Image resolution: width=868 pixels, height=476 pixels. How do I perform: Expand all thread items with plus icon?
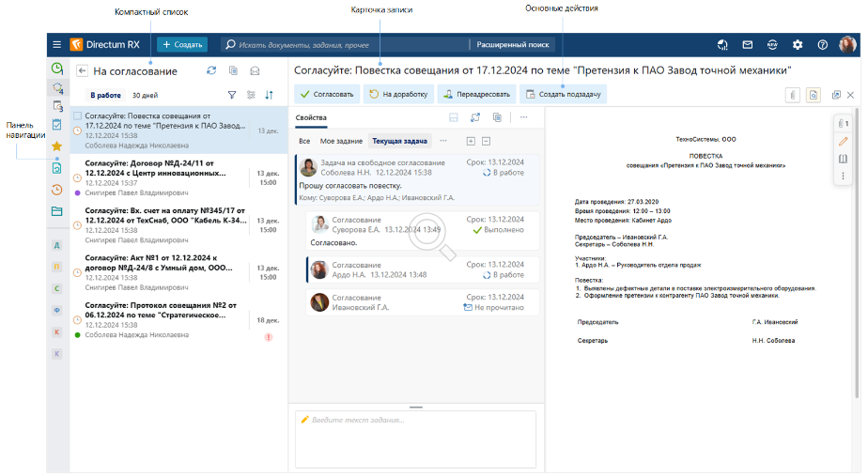pos(471,141)
